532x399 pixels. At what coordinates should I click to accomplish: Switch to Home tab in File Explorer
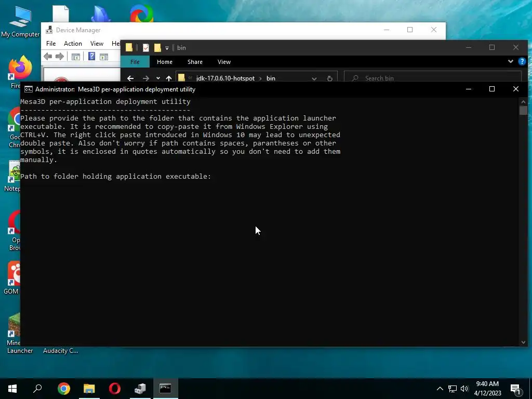[x=165, y=62]
